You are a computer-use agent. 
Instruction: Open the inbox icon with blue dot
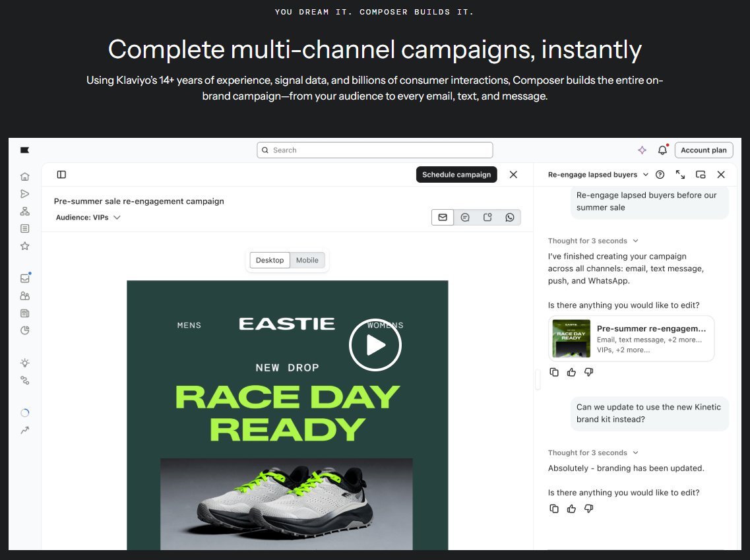click(25, 278)
